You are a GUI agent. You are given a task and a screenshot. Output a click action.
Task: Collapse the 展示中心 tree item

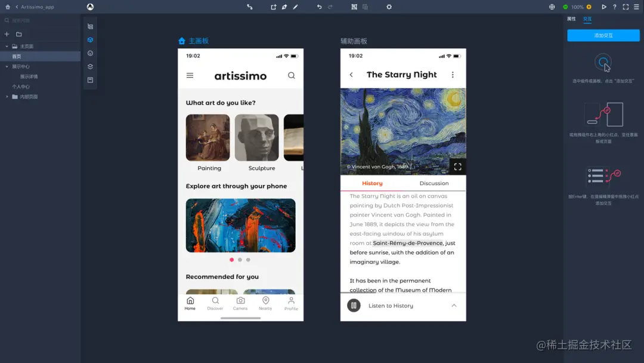point(7,67)
